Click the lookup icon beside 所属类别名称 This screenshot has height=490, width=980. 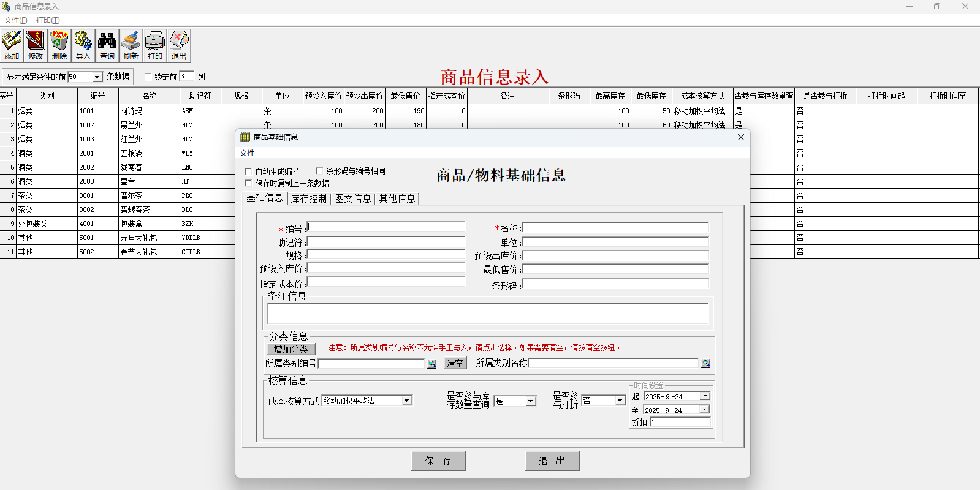[x=705, y=363]
